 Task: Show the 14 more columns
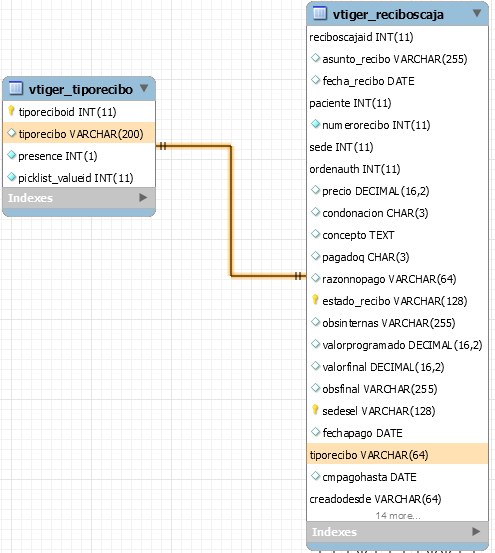398,516
